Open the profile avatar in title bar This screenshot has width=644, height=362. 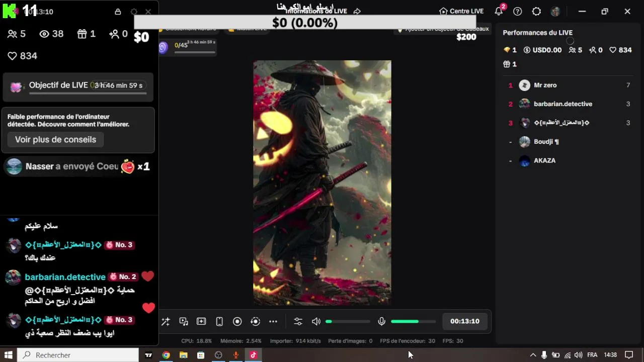555,11
